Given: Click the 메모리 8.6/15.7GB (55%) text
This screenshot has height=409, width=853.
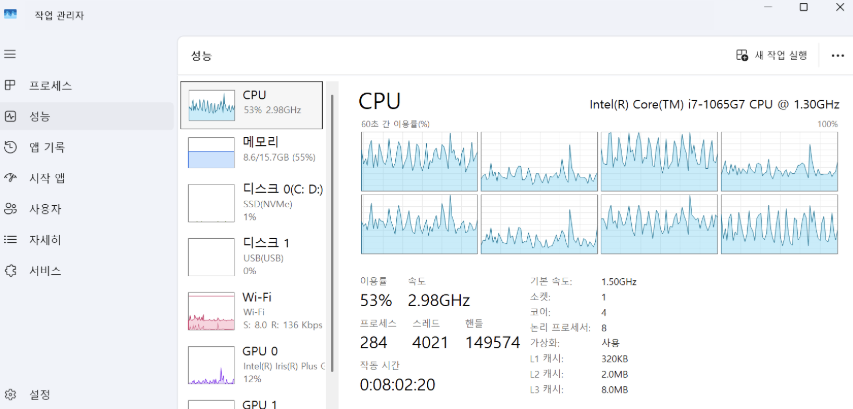Looking at the screenshot, I should pyautogui.click(x=279, y=158).
